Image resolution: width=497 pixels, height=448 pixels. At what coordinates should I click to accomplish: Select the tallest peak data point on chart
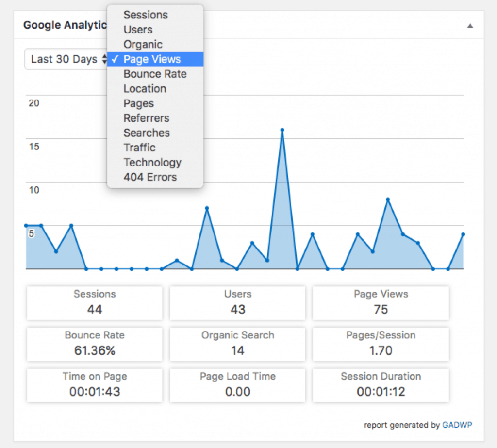click(x=283, y=130)
